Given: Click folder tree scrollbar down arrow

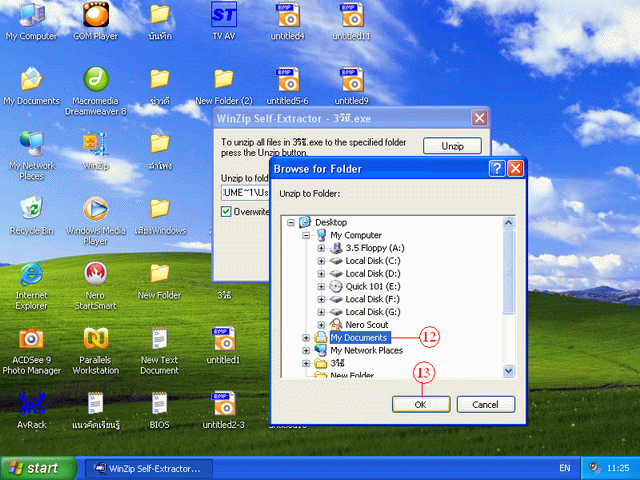Looking at the screenshot, I should 508,371.
